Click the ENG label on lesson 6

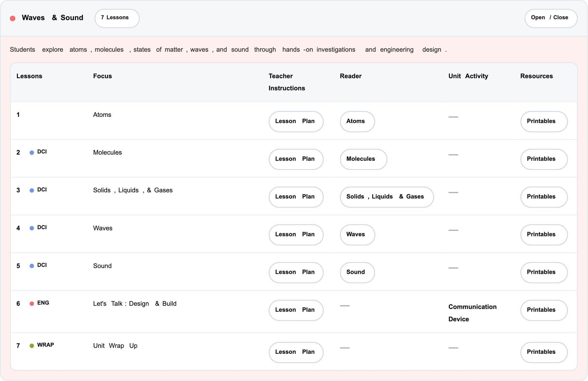43,303
